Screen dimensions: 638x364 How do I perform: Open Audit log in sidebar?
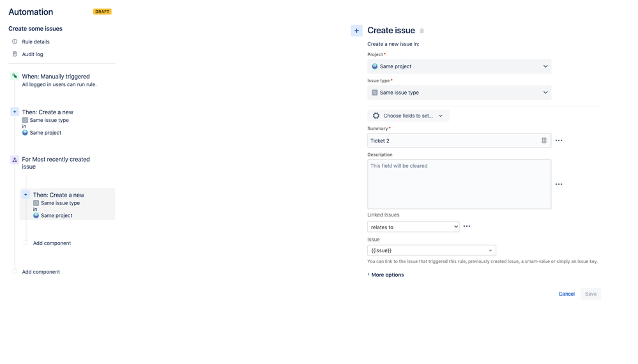pos(33,54)
